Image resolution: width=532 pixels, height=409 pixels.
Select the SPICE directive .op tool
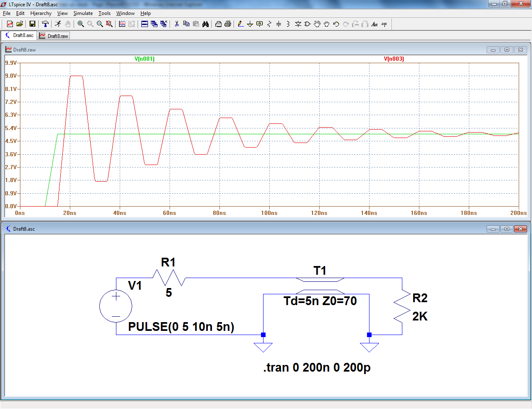pos(384,24)
